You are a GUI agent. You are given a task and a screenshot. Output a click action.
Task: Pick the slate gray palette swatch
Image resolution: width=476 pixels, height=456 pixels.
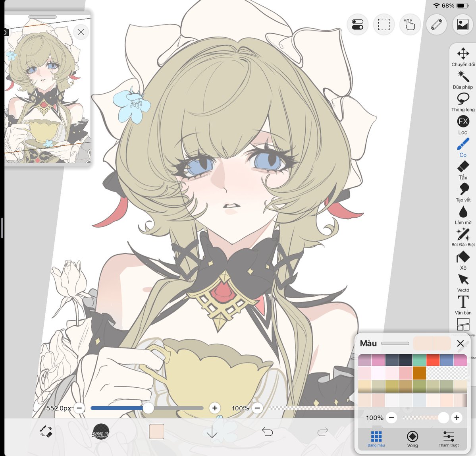(392, 360)
